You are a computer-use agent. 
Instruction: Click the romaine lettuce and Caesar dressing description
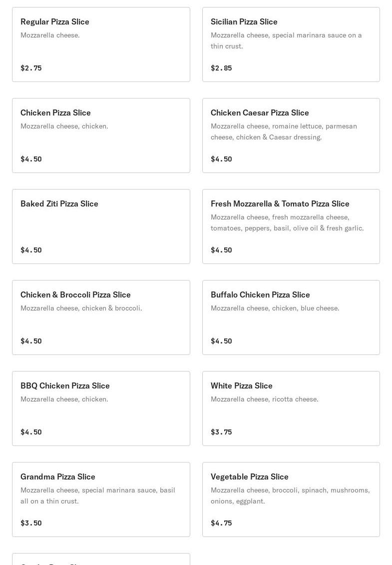[284, 131]
